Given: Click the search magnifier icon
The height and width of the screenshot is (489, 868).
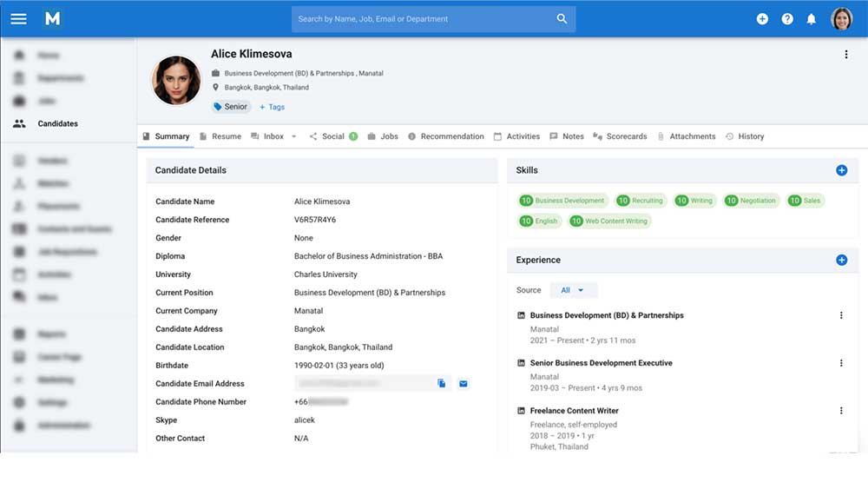Looking at the screenshot, I should click(x=562, y=19).
